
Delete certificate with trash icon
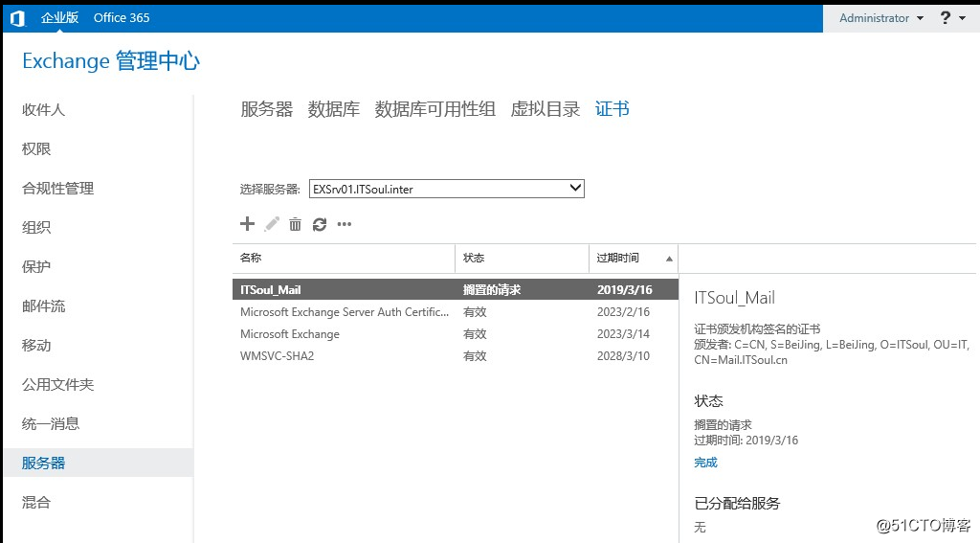coord(295,224)
